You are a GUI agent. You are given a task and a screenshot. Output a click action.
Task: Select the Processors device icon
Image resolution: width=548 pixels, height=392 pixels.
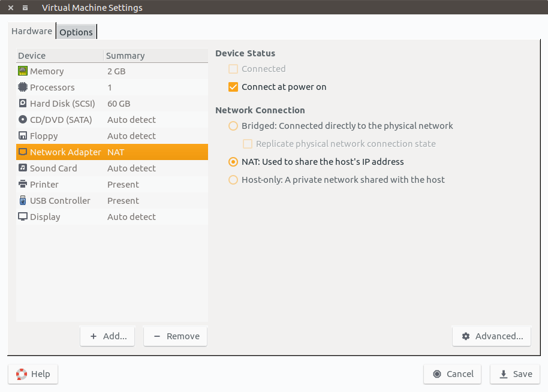tap(23, 87)
